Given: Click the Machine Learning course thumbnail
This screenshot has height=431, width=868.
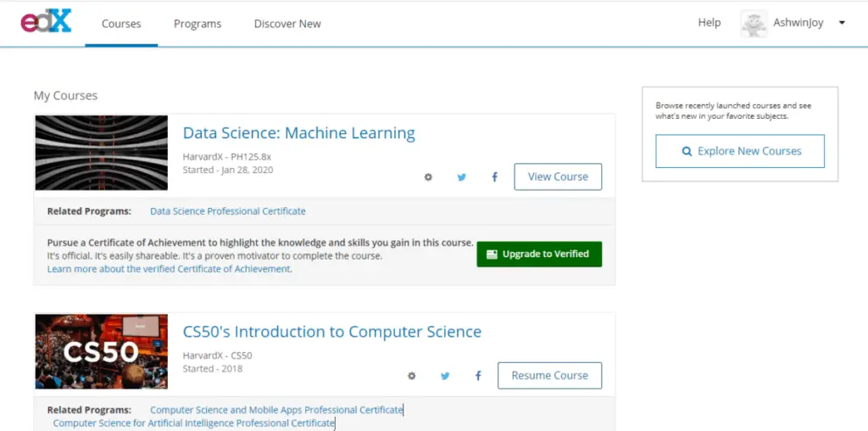Looking at the screenshot, I should tap(102, 153).
